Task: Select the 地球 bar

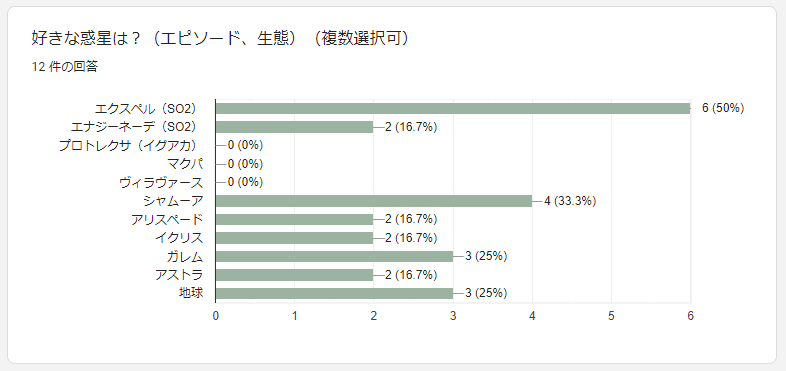Action: (x=334, y=293)
